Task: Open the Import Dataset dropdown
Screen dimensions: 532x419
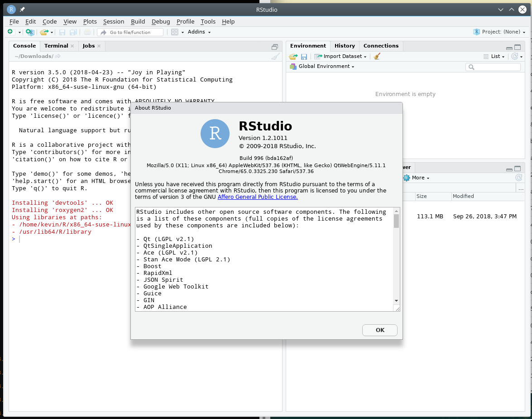Action: point(340,56)
